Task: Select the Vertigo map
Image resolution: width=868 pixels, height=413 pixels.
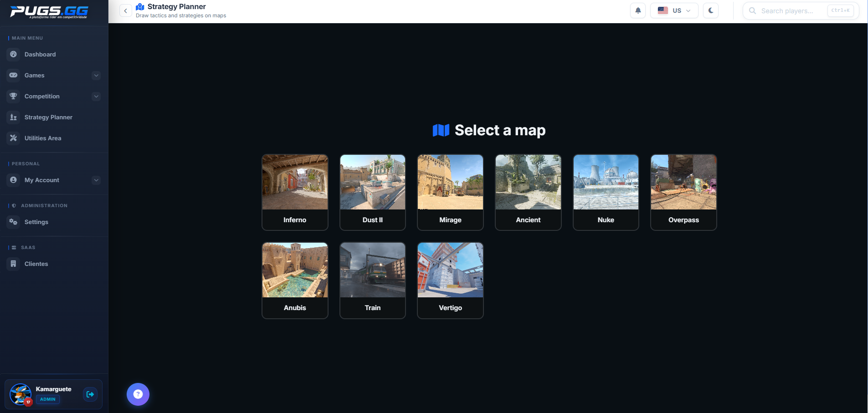Action: click(450, 280)
